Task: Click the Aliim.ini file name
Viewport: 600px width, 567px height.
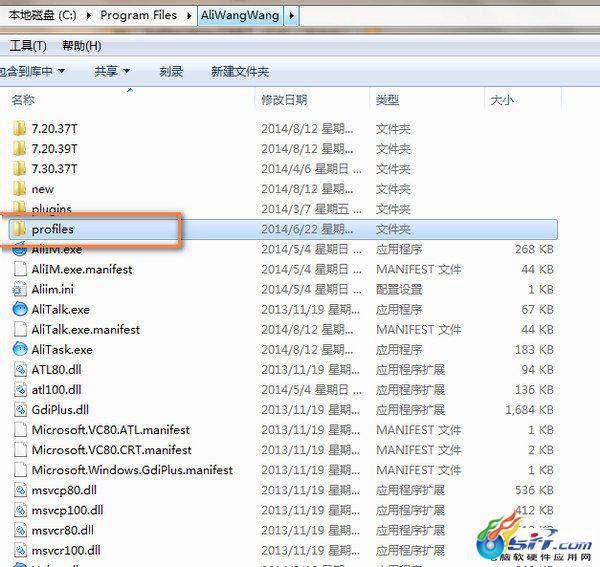Action: [x=52, y=289]
